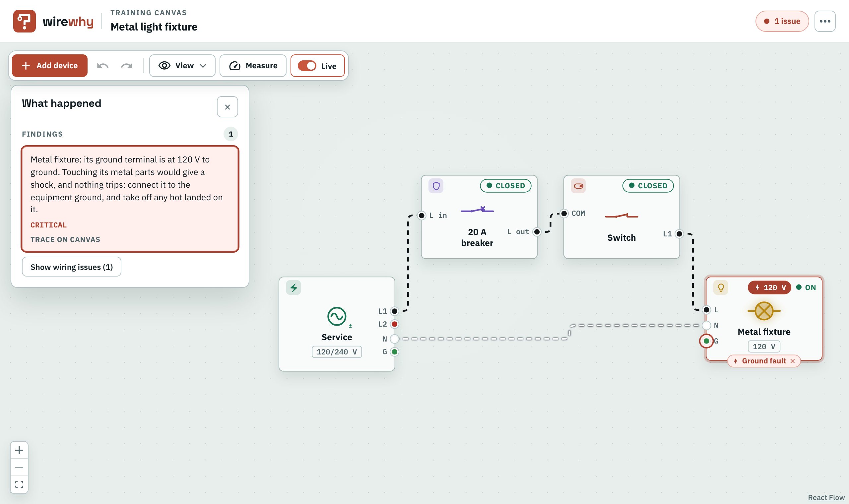This screenshot has height=504, width=849.
Task: Click the breaker shield icon
Action: 436,186
